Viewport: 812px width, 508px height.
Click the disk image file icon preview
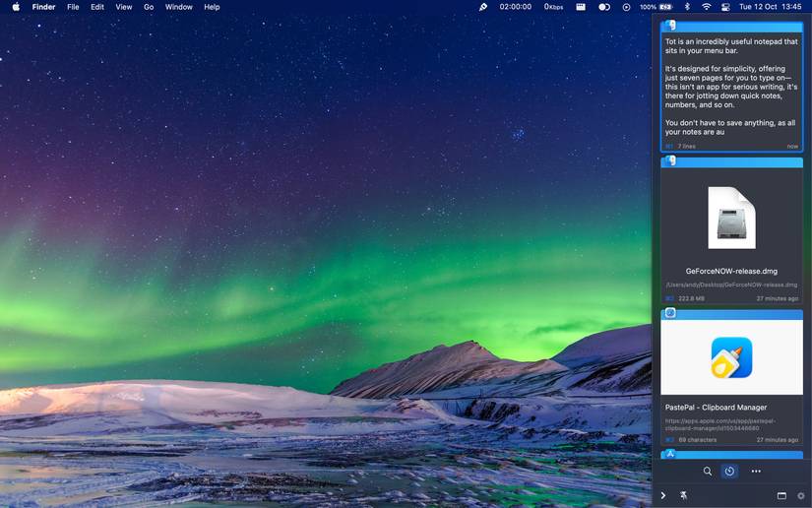tap(731, 218)
